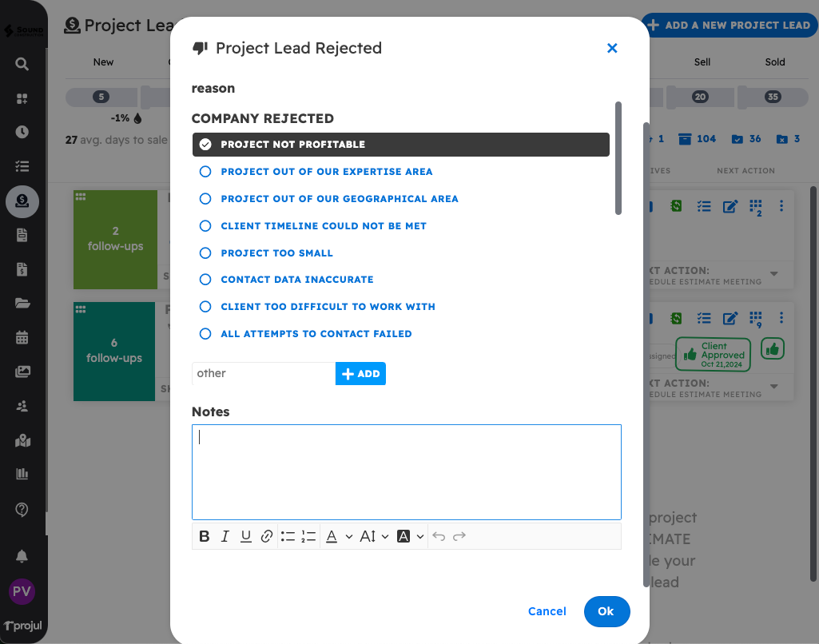Select the Project Too Small reason
This screenshot has width=819, height=644.
(x=276, y=253)
